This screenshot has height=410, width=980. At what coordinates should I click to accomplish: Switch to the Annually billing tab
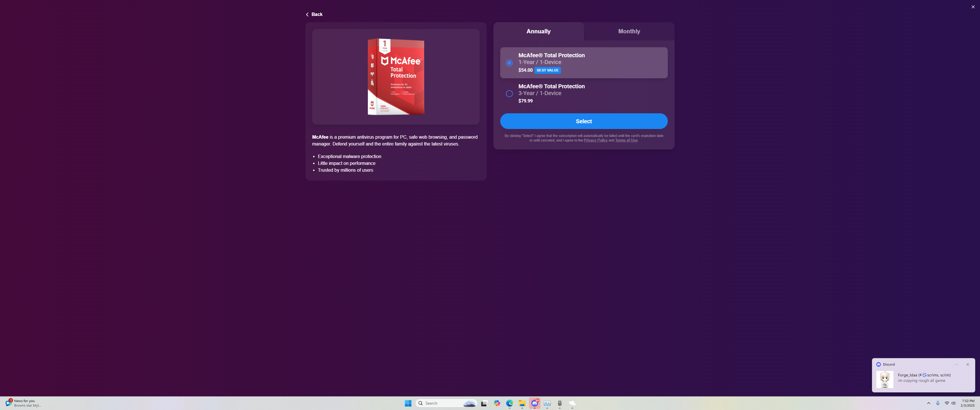pos(538,31)
